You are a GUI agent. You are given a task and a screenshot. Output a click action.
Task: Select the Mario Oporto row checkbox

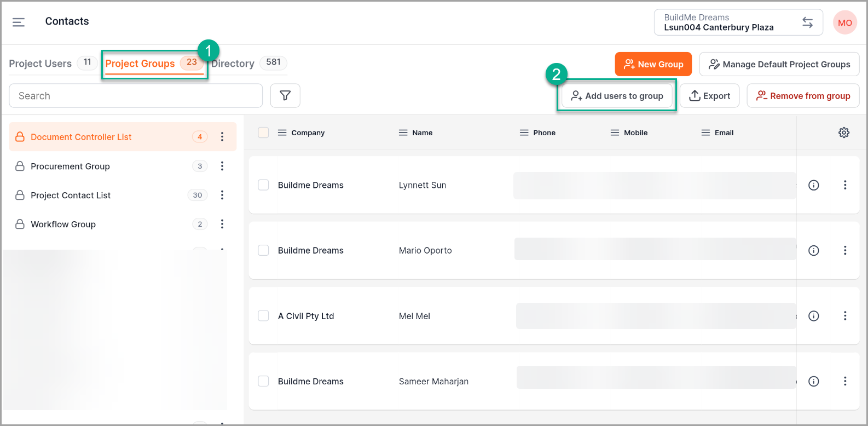[x=263, y=250]
